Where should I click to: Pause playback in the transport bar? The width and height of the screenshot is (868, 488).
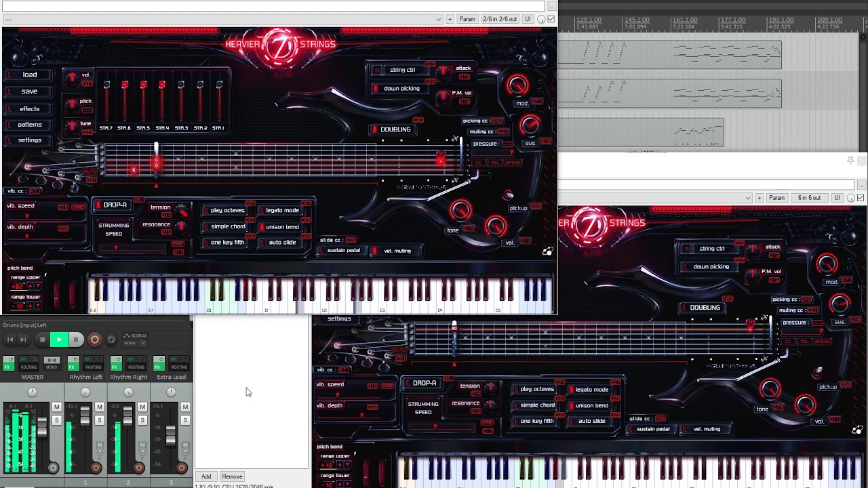tap(76, 340)
